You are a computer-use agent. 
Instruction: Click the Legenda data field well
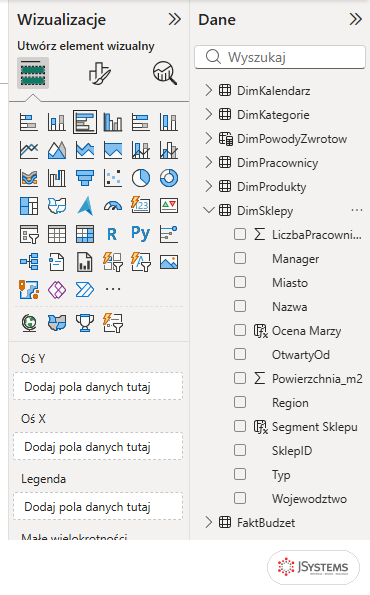tap(98, 507)
